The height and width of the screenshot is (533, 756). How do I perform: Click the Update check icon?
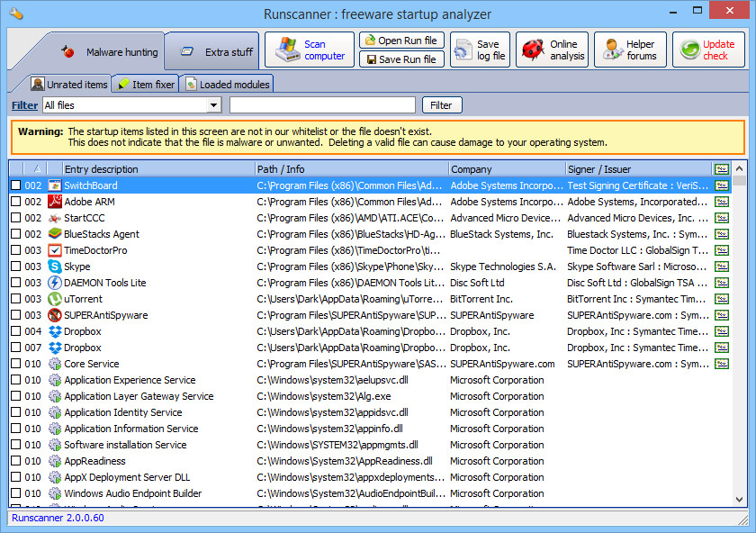[689, 50]
